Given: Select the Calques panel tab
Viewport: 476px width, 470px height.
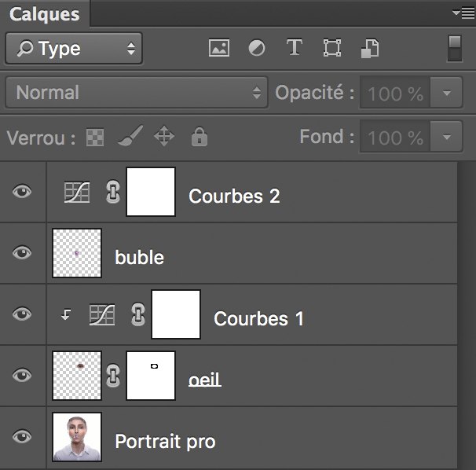Looking at the screenshot, I should coord(45,14).
